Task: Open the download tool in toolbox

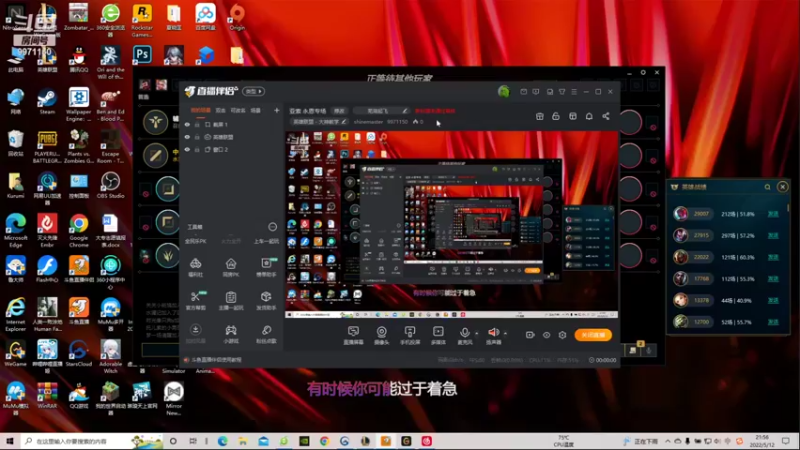Action: pos(195,333)
